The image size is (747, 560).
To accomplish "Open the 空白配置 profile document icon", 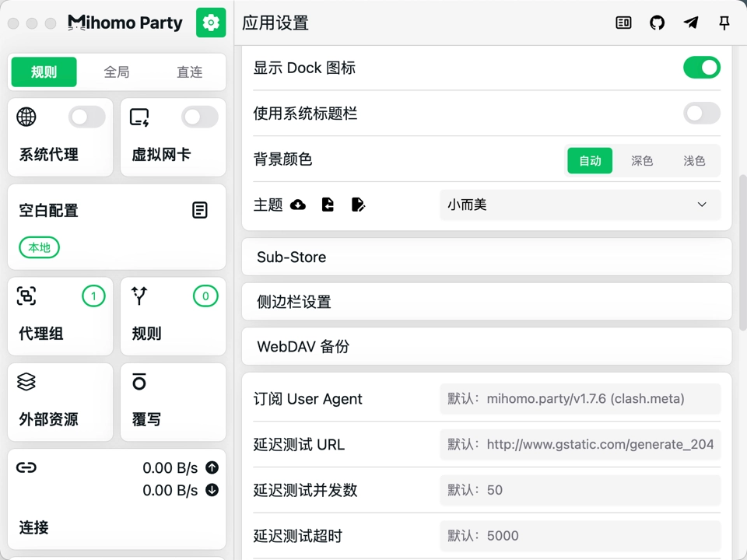I will click(x=200, y=210).
